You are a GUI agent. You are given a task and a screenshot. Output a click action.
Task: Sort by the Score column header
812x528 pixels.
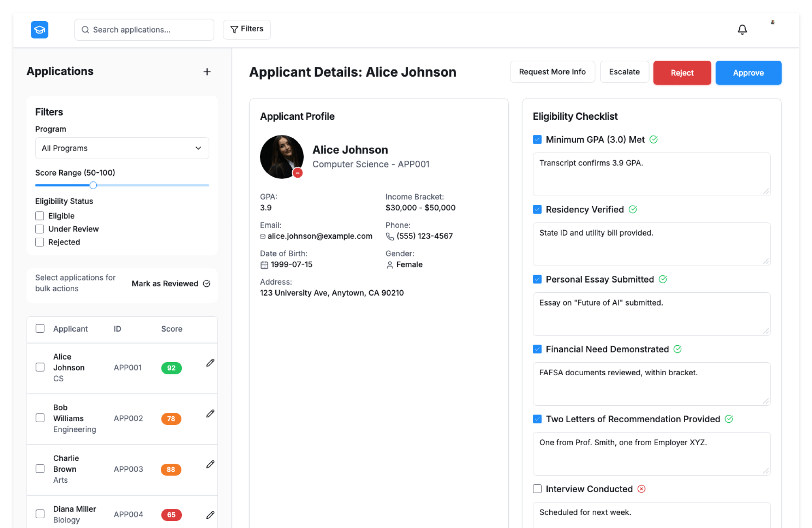171,329
